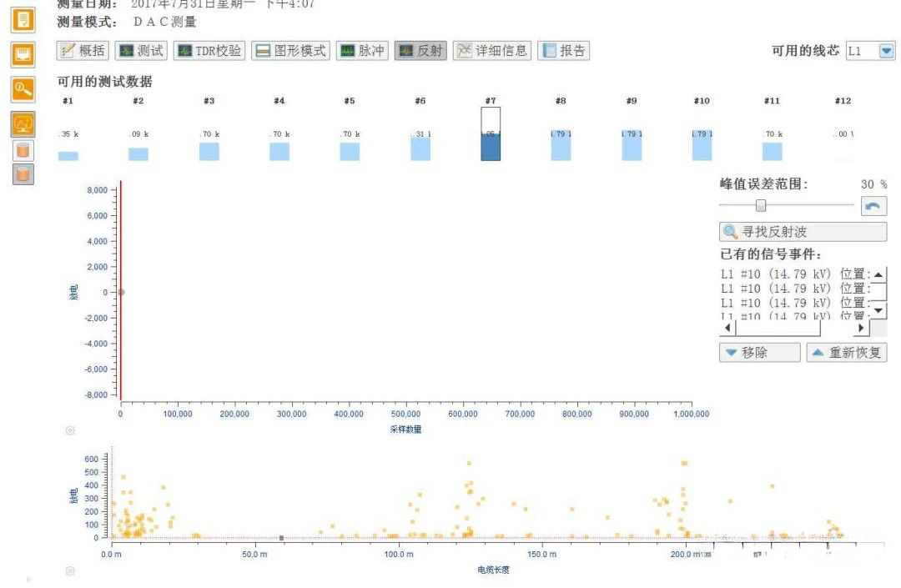
Task: Switch to the TDR校验 tab
Action: click(209, 51)
